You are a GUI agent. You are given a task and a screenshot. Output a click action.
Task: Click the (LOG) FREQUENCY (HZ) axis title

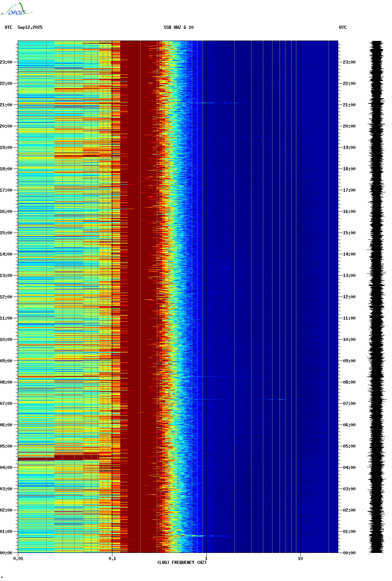pyautogui.click(x=182, y=563)
